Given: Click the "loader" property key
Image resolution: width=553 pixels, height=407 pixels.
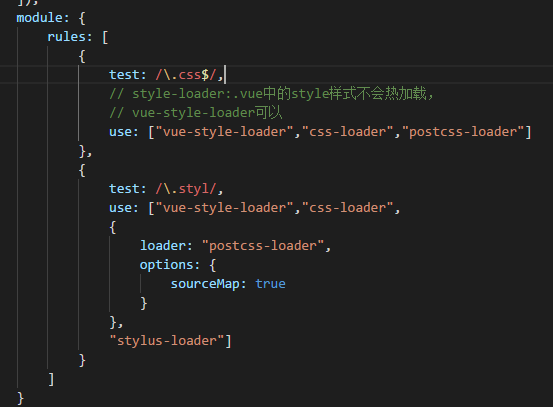Looking at the screenshot, I should [x=163, y=245].
